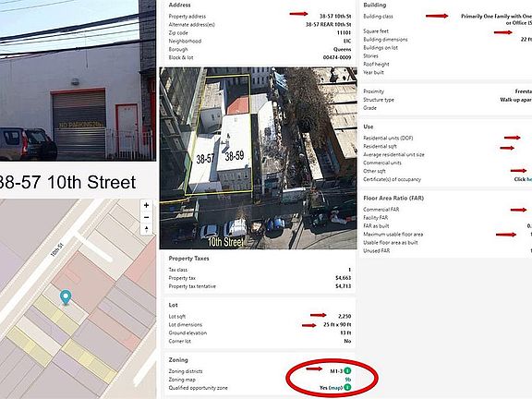Open the aerial photo of 38-57 lot
Image resolution: width=532 pixels, height=399 pixels.
pyautogui.click(x=259, y=158)
